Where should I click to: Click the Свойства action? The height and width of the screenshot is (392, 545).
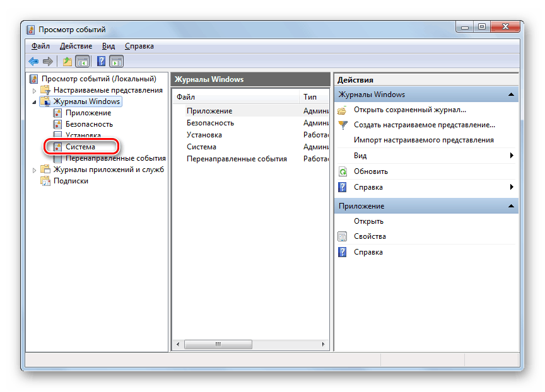pos(370,236)
